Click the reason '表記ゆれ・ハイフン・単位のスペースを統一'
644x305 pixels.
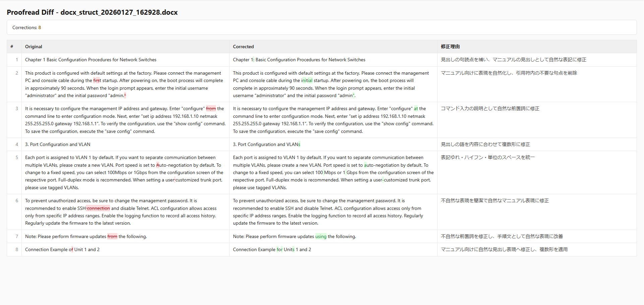coord(488,158)
